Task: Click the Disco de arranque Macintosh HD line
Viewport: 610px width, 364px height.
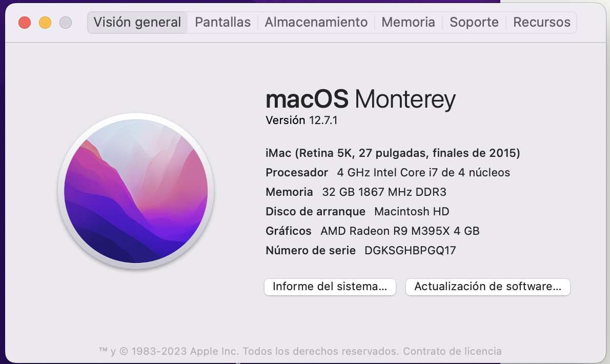Action: (x=357, y=212)
